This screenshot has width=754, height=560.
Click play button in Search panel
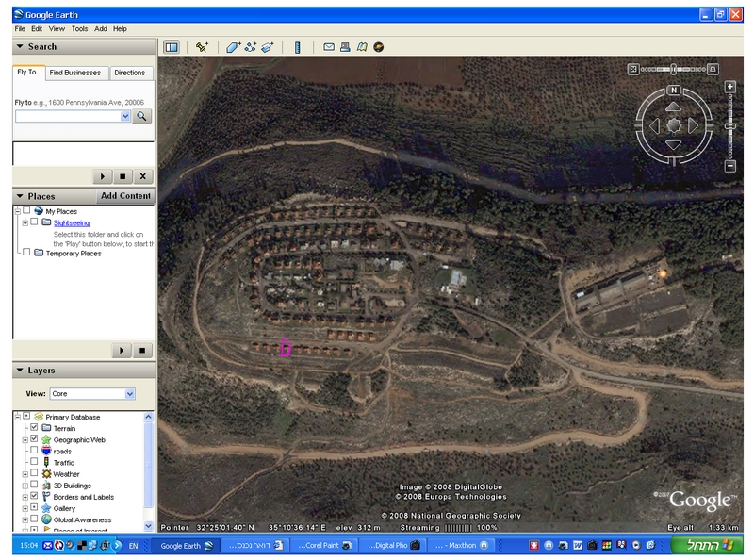(x=103, y=176)
